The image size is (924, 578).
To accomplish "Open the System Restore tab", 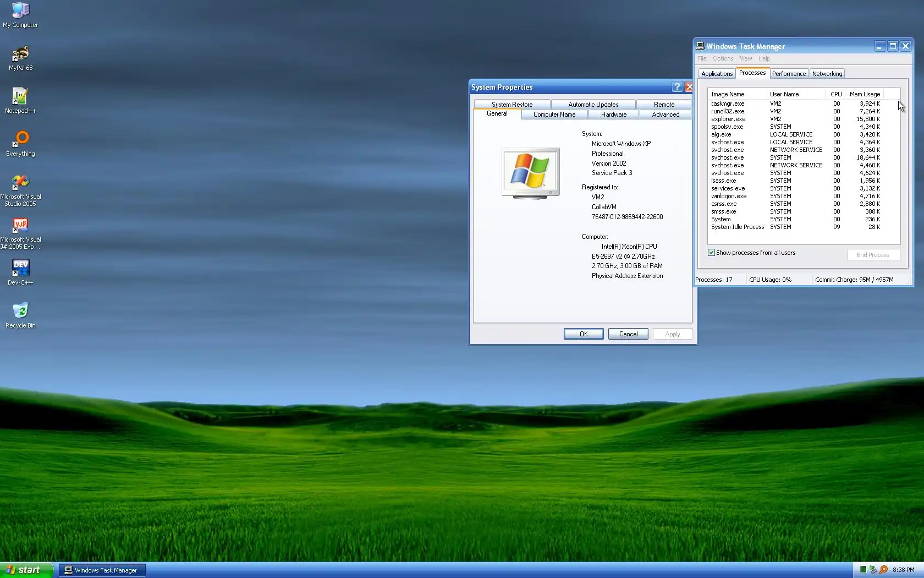I will tap(512, 104).
